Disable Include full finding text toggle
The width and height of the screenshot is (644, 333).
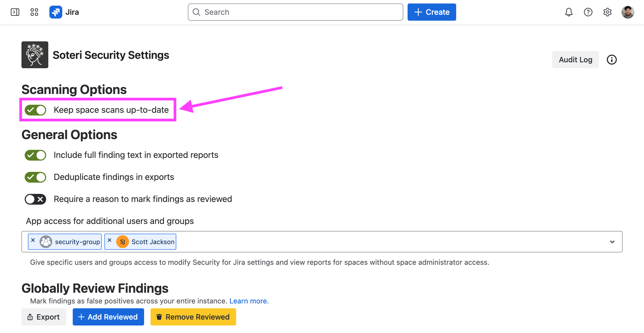35,155
